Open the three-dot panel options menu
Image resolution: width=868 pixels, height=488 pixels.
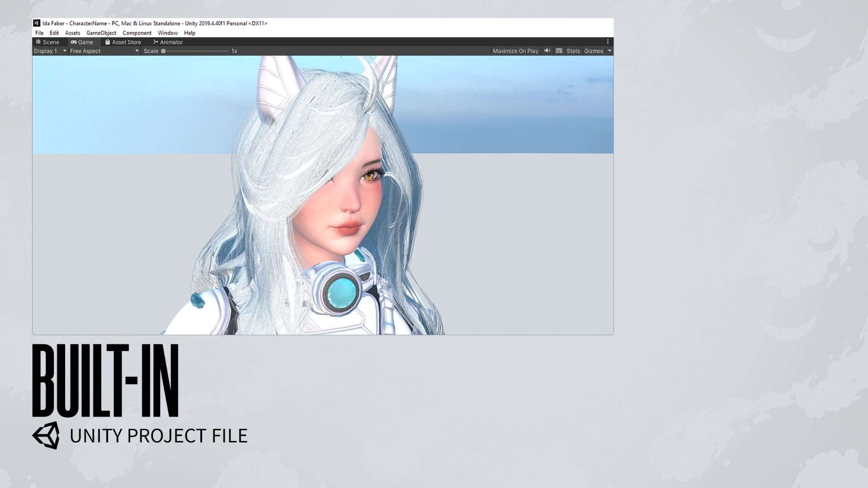608,42
